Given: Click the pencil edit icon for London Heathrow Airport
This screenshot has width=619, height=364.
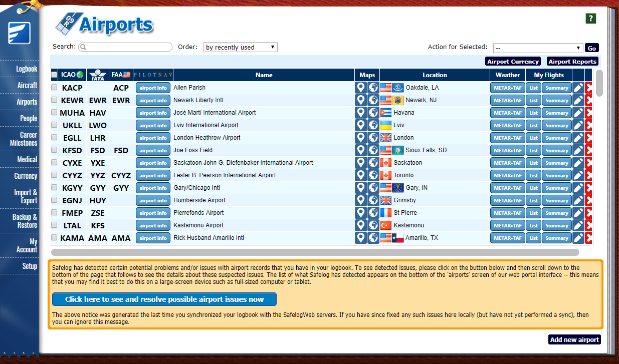Looking at the screenshot, I should tap(578, 138).
